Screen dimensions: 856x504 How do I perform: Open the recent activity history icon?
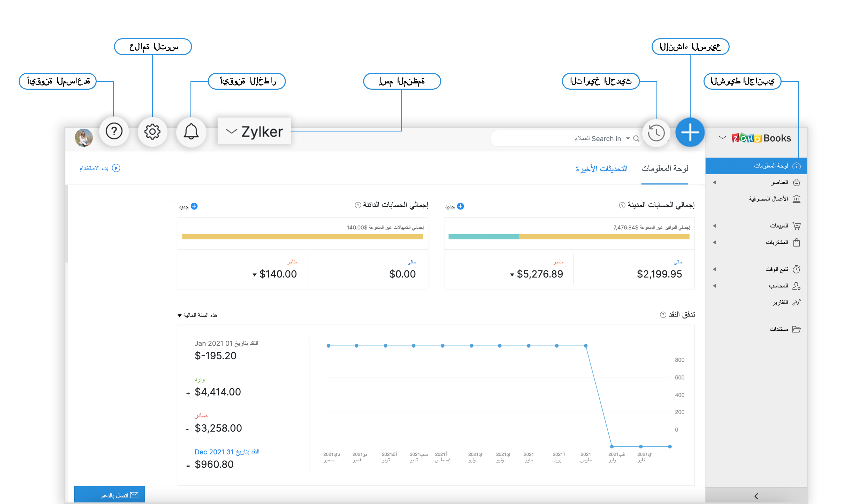656,133
